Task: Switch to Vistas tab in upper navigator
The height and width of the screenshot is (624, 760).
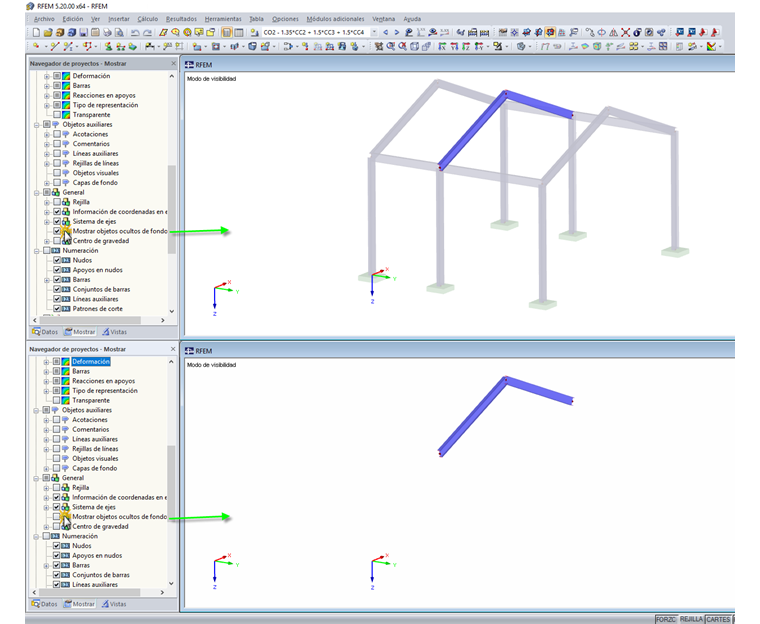Action: (x=114, y=332)
